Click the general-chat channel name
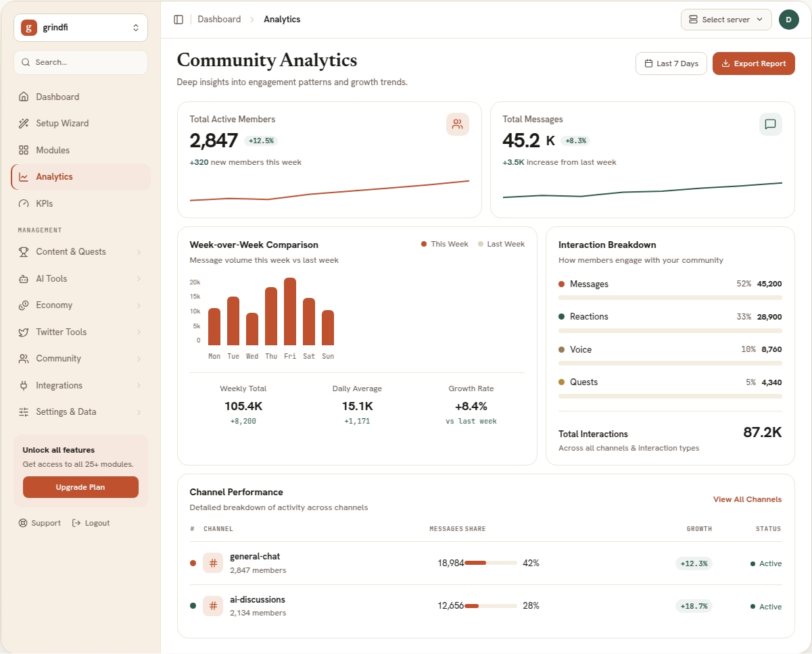 click(x=255, y=557)
